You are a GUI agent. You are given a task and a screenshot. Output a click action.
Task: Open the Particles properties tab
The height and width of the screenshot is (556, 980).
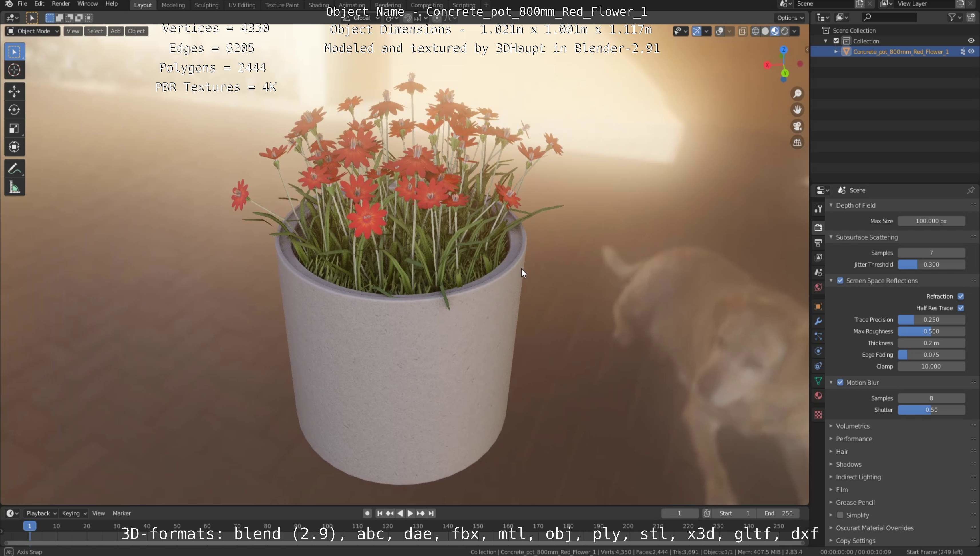(x=818, y=336)
